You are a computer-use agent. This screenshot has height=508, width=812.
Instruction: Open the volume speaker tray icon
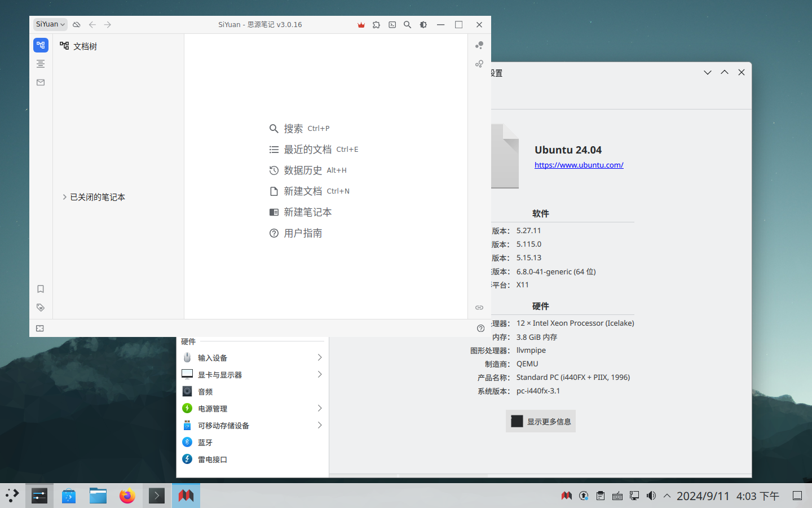click(x=651, y=496)
